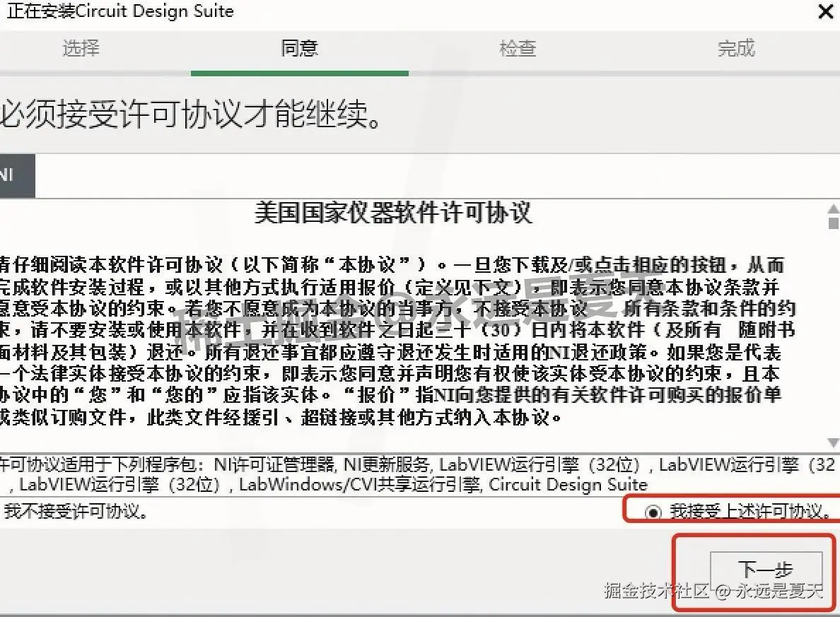The width and height of the screenshot is (840, 617).
Task: Open the 同意 step tab
Action: (x=300, y=48)
